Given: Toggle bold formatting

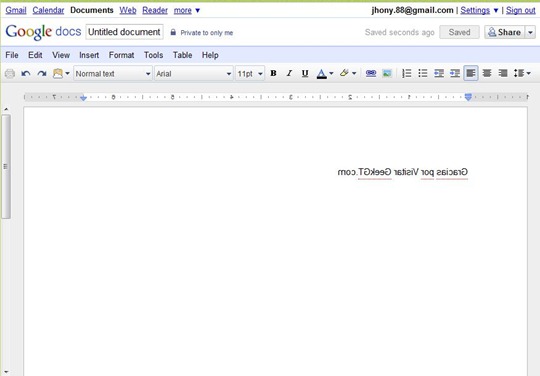Looking at the screenshot, I should (x=273, y=73).
